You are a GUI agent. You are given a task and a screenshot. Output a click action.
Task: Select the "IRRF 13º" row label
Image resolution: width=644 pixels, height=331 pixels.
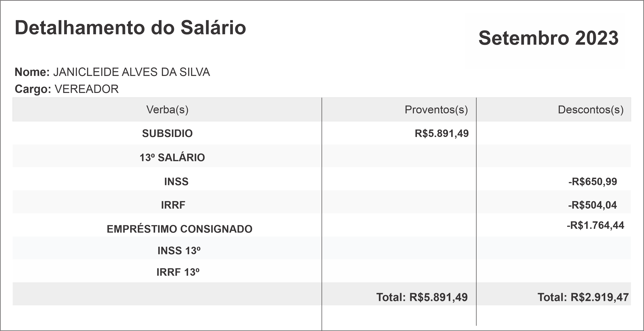[178, 272]
